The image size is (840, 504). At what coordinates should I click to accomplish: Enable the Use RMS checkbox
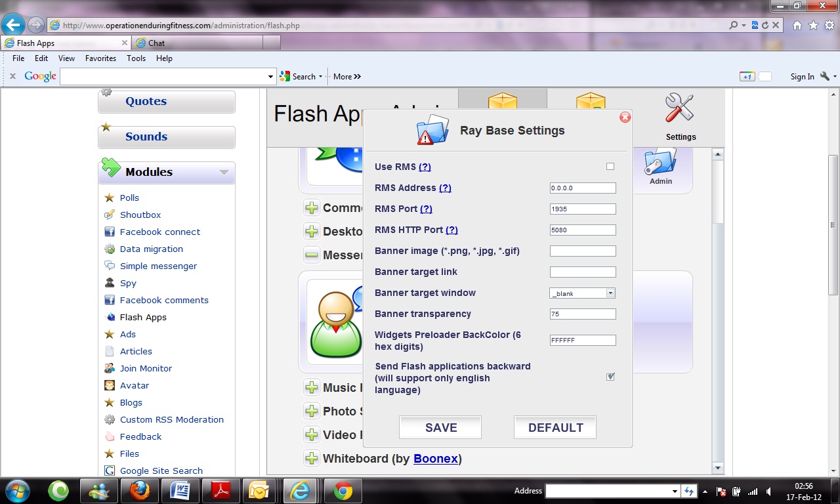(x=610, y=167)
